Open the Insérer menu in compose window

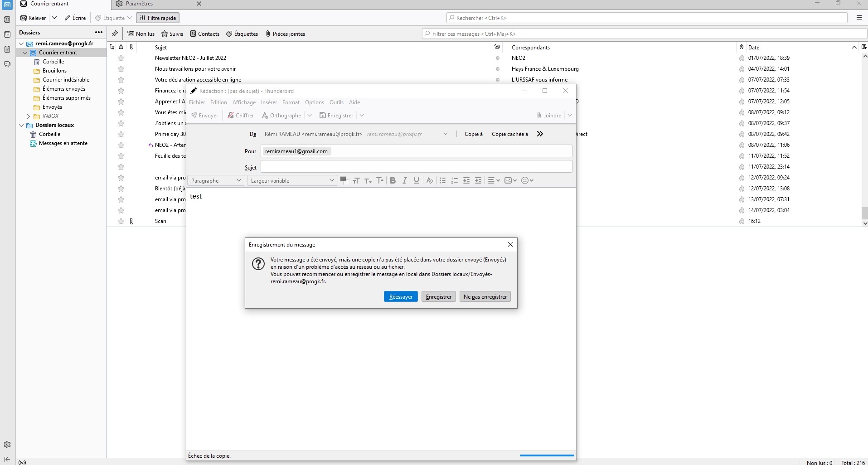(269, 102)
